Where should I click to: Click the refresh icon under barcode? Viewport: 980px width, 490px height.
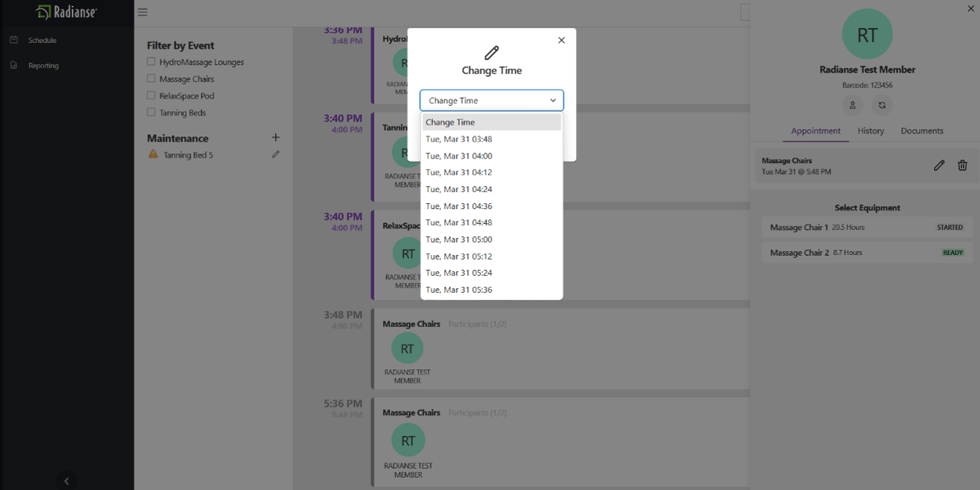click(882, 105)
